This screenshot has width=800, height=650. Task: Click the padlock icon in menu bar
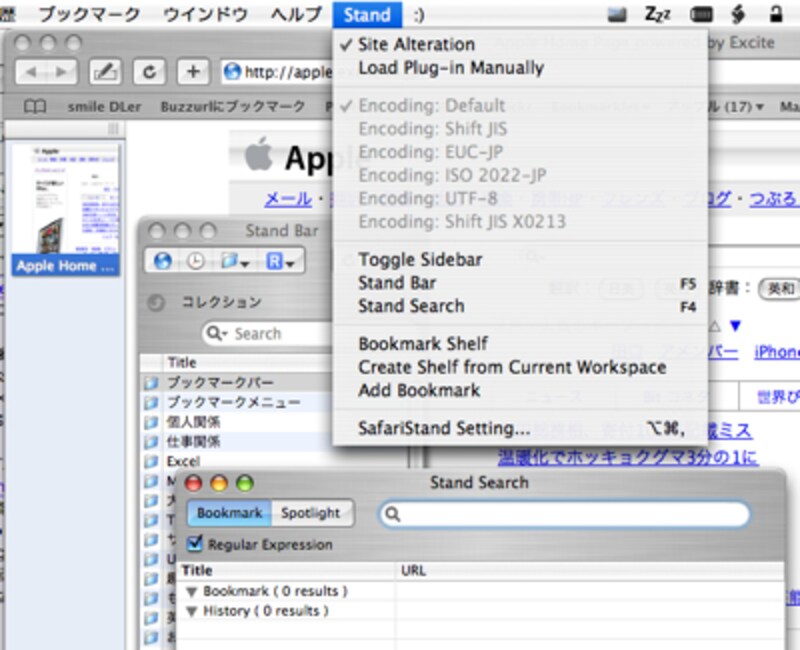coord(775,14)
